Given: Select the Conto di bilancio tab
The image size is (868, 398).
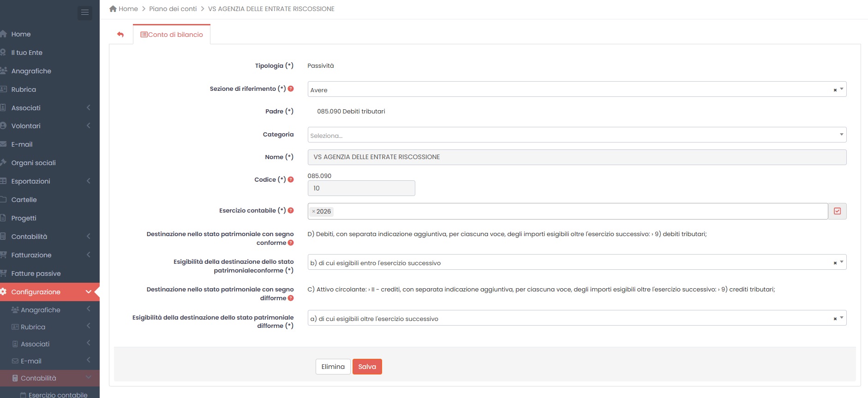Looking at the screenshot, I should click(172, 35).
